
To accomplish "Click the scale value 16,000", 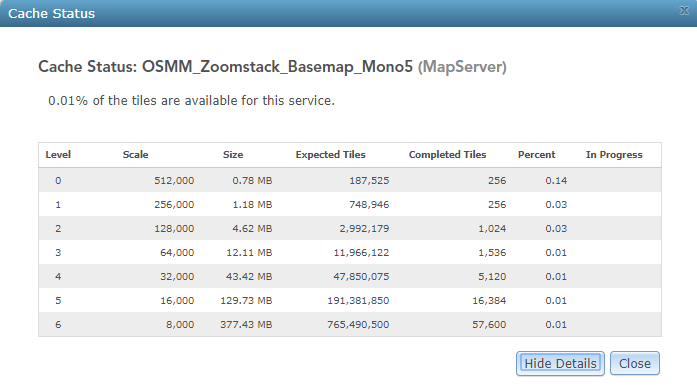I will (x=177, y=300).
